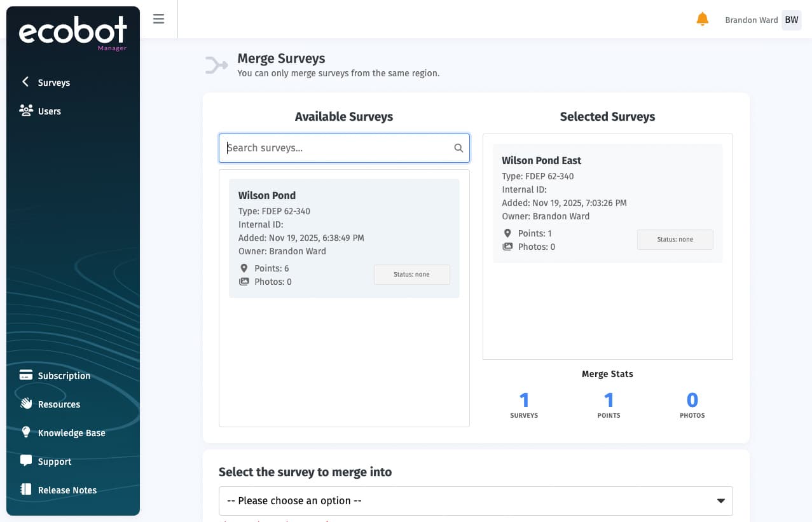Open the hamburger navigation menu
The height and width of the screenshot is (522, 812).
click(158, 18)
